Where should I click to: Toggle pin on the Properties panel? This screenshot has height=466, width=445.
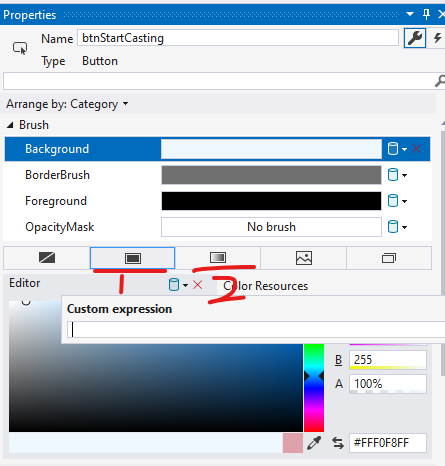pyautogui.click(x=426, y=14)
